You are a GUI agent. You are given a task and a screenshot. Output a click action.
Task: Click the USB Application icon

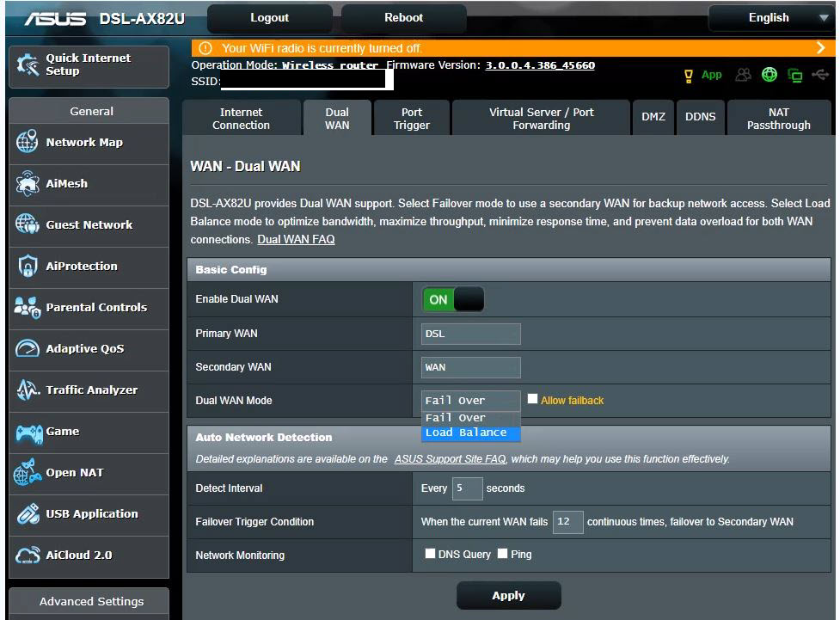[28, 513]
